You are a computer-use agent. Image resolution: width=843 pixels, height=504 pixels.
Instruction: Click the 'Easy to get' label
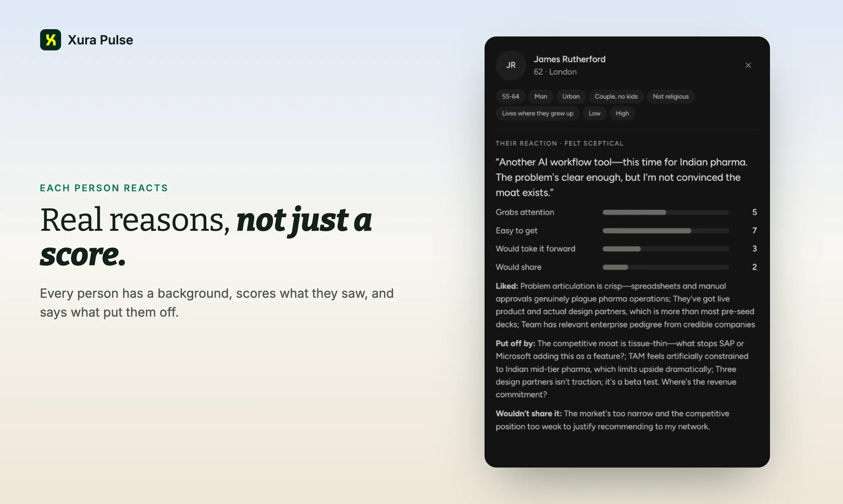(516, 230)
